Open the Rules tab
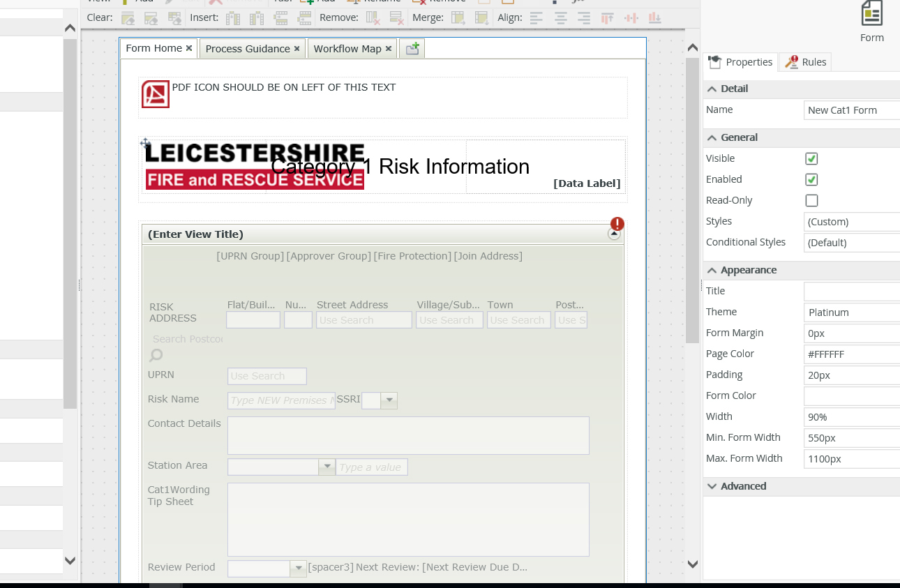The height and width of the screenshot is (588, 900). click(805, 62)
